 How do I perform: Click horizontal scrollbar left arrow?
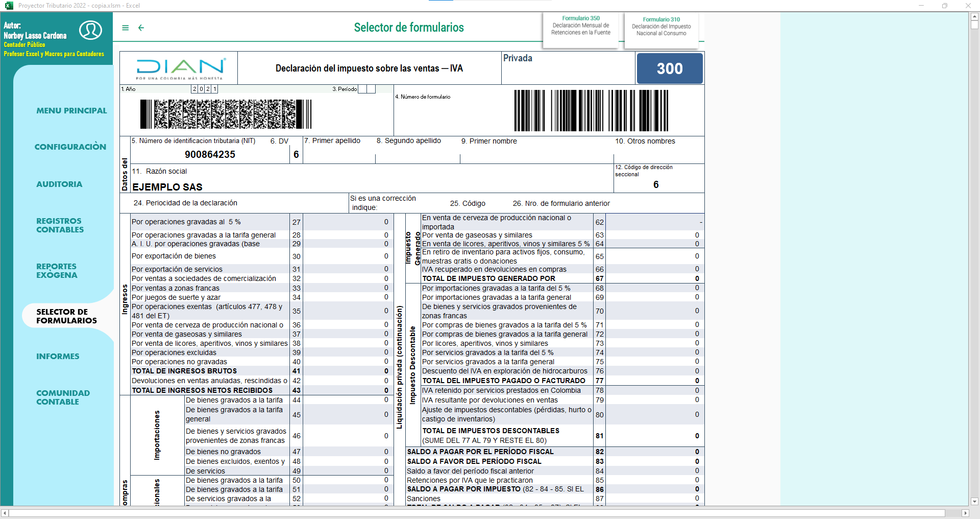(x=5, y=513)
